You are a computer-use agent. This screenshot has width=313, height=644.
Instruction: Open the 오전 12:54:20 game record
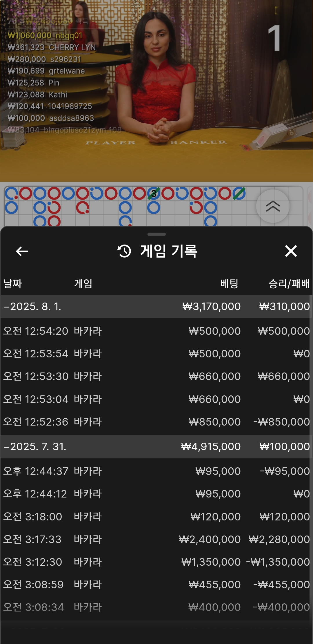(156, 331)
